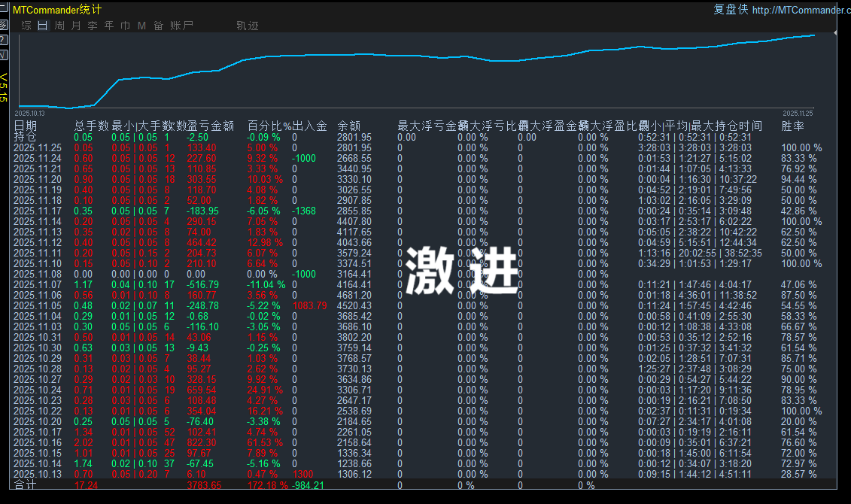Open 年 yearly statistics
The height and width of the screenshot is (504, 851).
pyautogui.click(x=108, y=25)
